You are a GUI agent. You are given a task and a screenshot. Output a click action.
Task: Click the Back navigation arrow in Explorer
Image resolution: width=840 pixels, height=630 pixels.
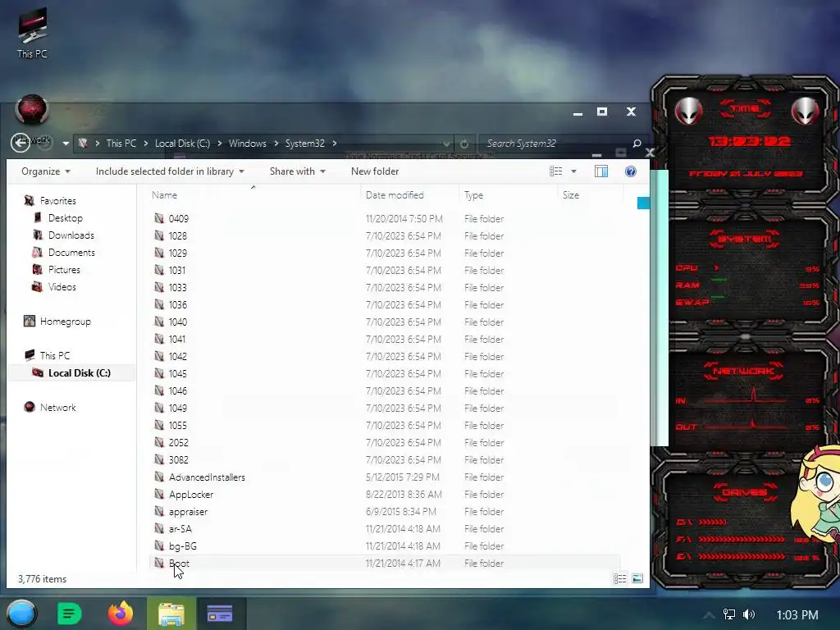(x=21, y=143)
